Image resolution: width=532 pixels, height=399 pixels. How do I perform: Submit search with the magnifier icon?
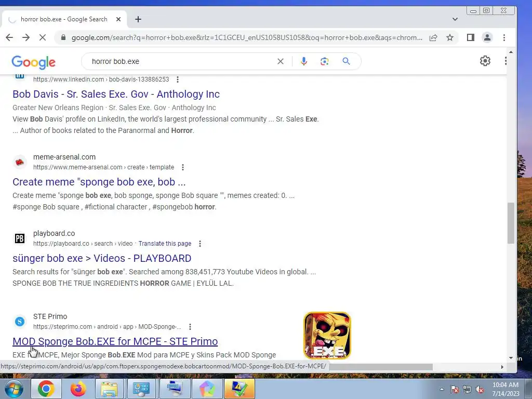pyautogui.click(x=346, y=61)
